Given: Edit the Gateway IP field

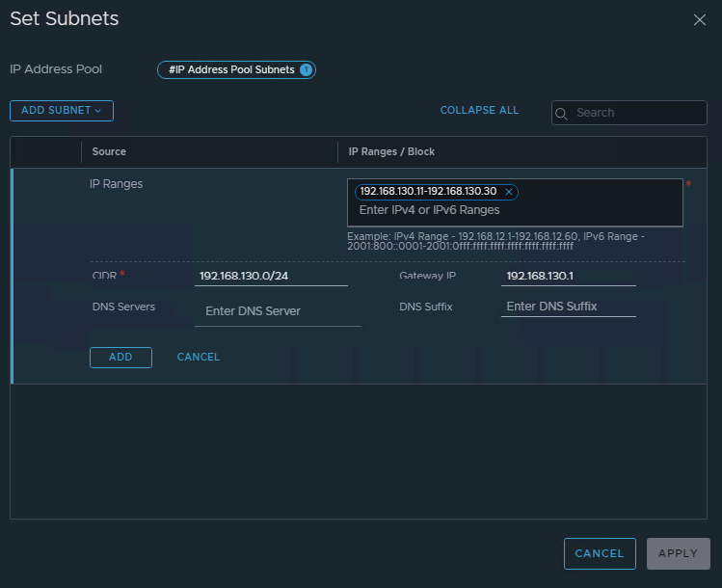Looking at the screenshot, I should point(568,276).
